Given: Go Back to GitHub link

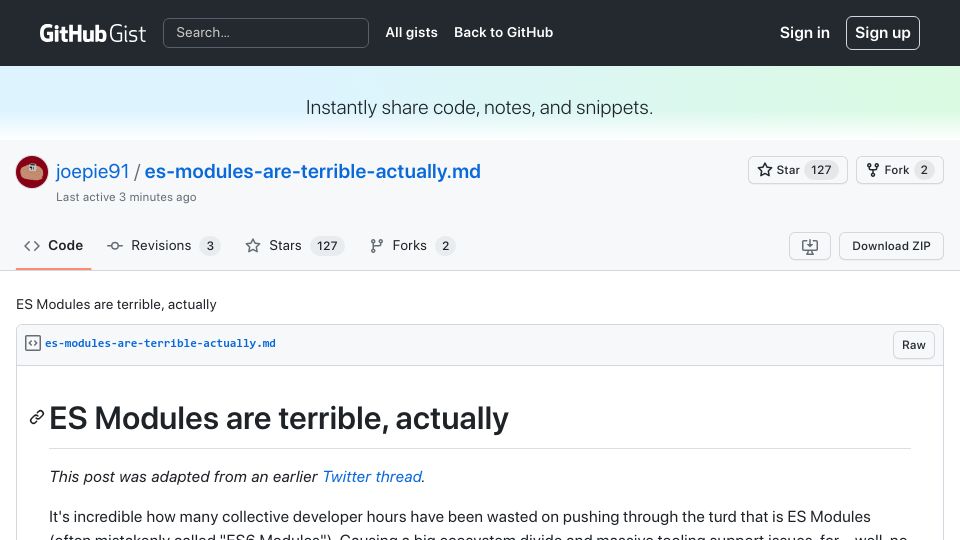Looking at the screenshot, I should click(503, 32).
